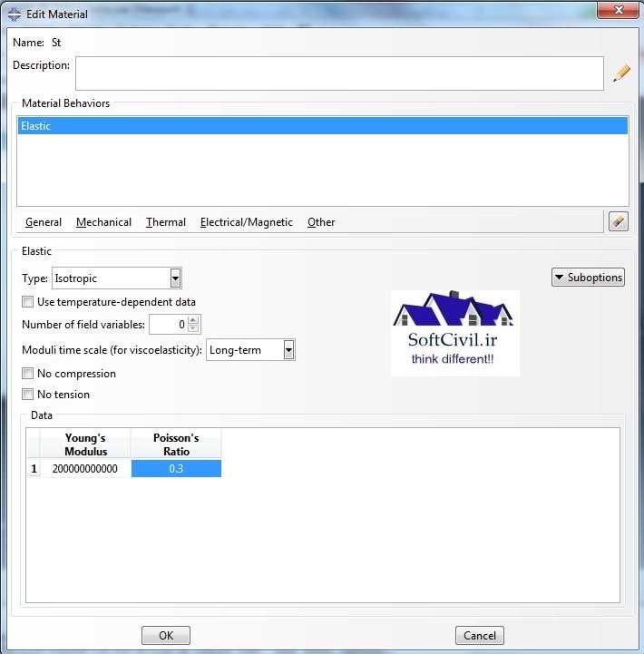Open the General menu

click(x=44, y=222)
